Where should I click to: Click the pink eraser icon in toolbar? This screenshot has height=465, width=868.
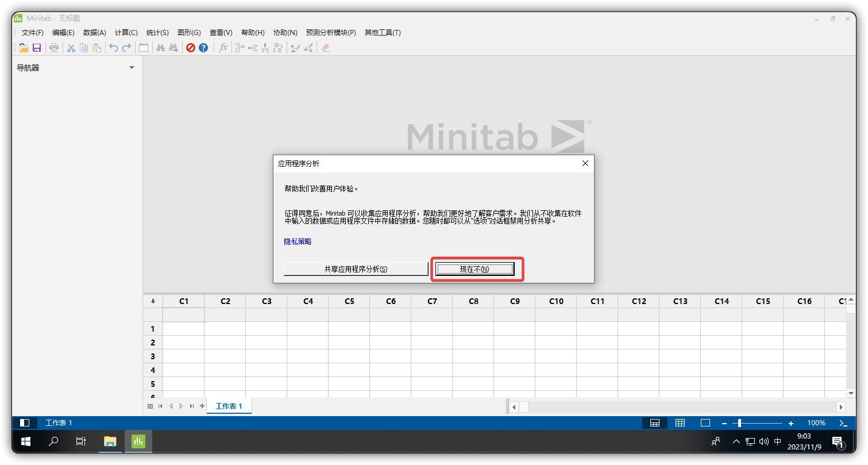tap(326, 48)
